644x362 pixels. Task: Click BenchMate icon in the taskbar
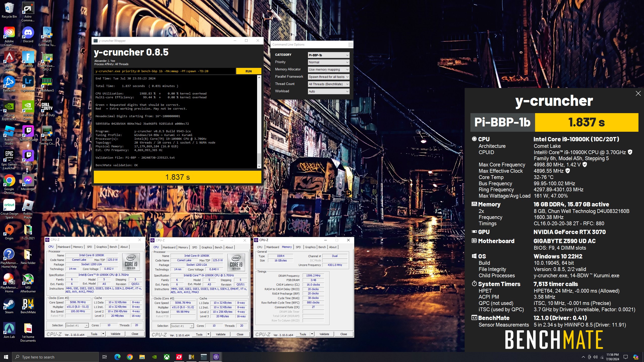tap(191, 357)
